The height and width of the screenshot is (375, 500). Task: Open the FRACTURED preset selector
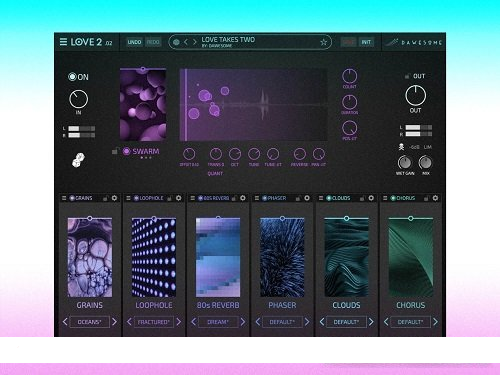click(154, 322)
